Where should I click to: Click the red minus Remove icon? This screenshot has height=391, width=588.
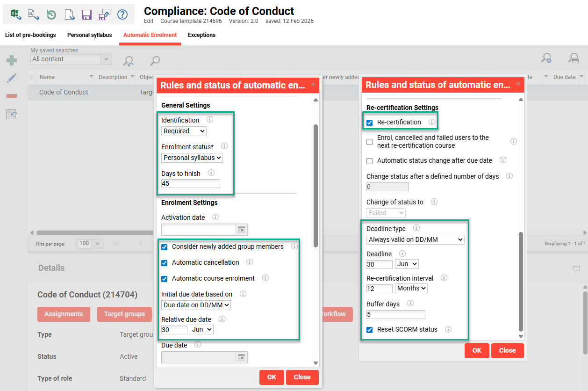tap(12, 96)
